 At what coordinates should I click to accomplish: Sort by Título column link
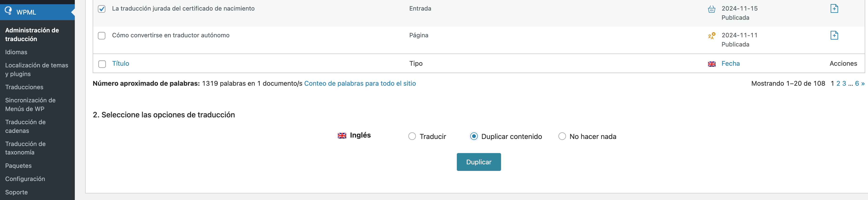pos(121,64)
